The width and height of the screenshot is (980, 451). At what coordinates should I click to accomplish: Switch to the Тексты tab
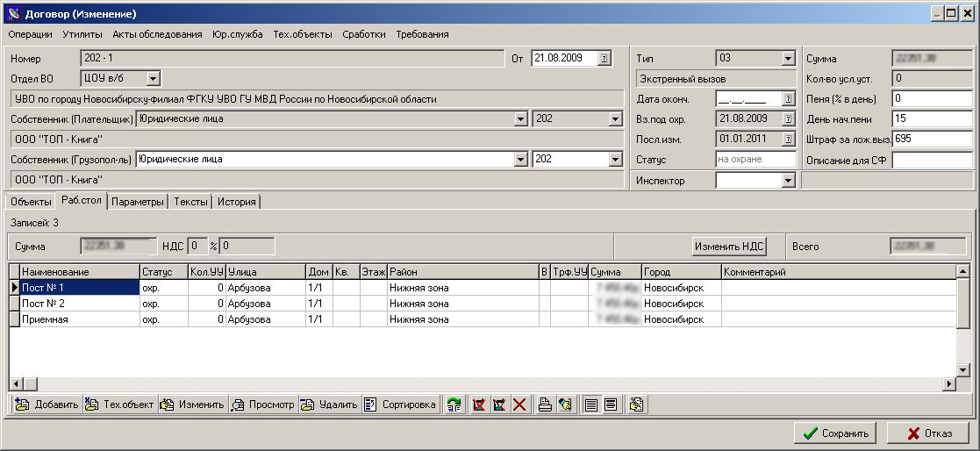(190, 202)
